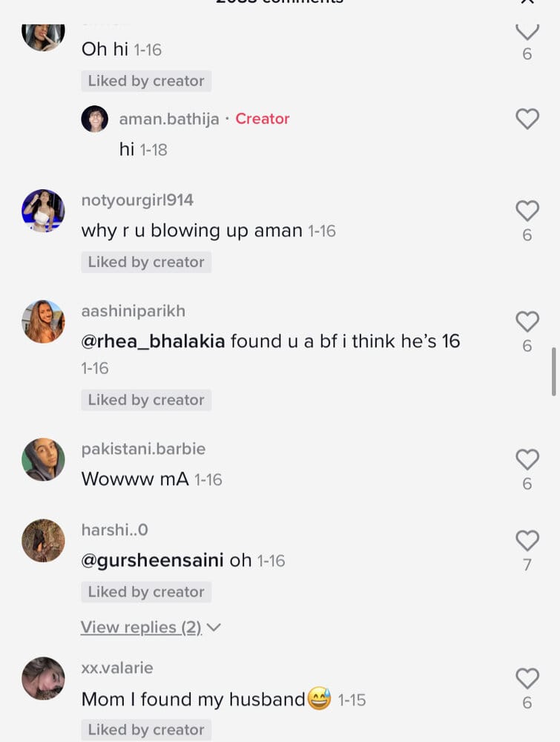Viewport: 560px width, 742px height.
Task: Open harshi..0's avatar thumbnail
Action: 43,540
